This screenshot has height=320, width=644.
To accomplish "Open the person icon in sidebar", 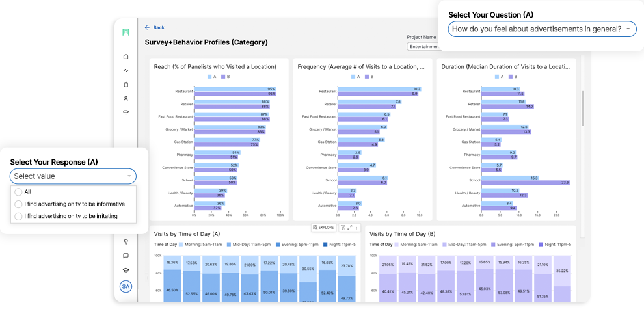I will 126,98.
